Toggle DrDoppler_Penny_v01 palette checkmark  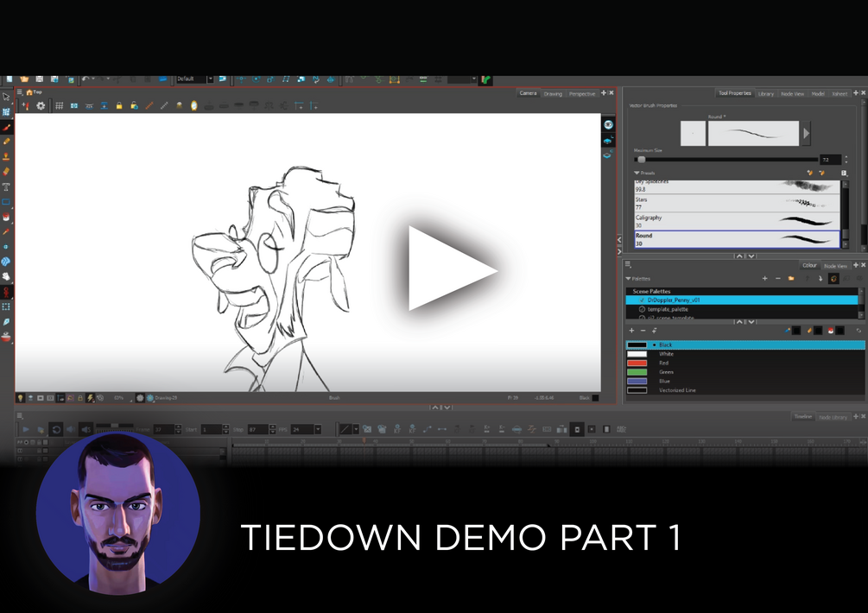[x=642, y=300]
